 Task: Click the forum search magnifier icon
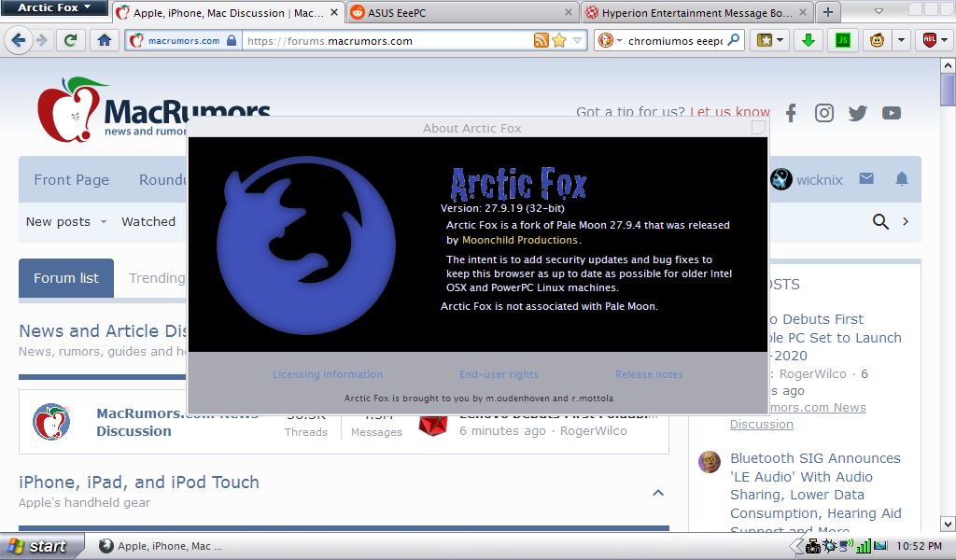(x=880, y=221)
